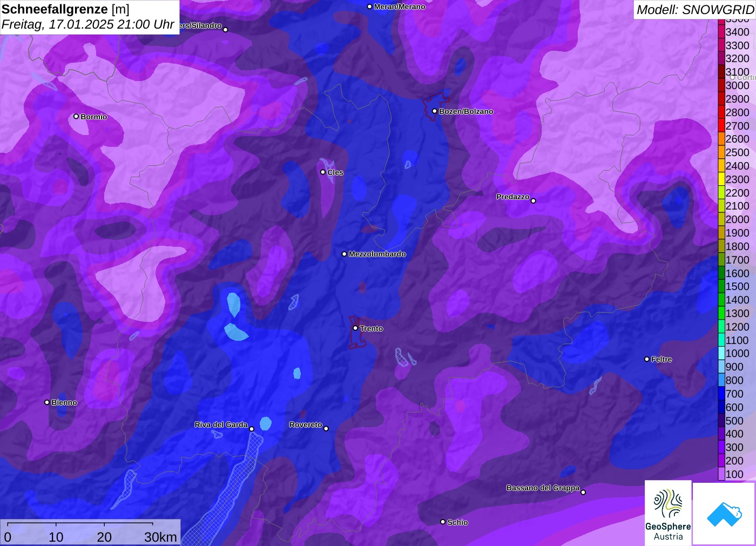756x546 pixels.
Task: Click the 1700 legend value label
Action: click(x=738, y=260)
